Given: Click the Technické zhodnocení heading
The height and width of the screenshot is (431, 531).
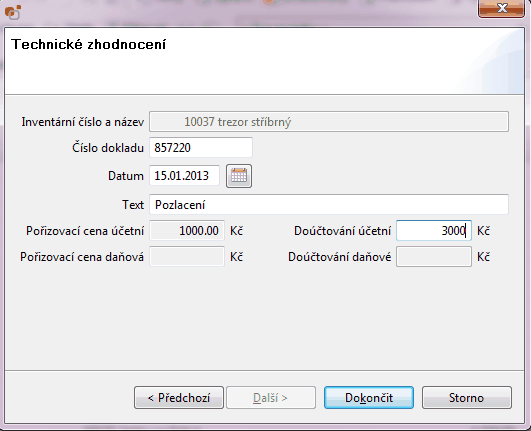Looking at the screenshot, I should click(89, 44).
